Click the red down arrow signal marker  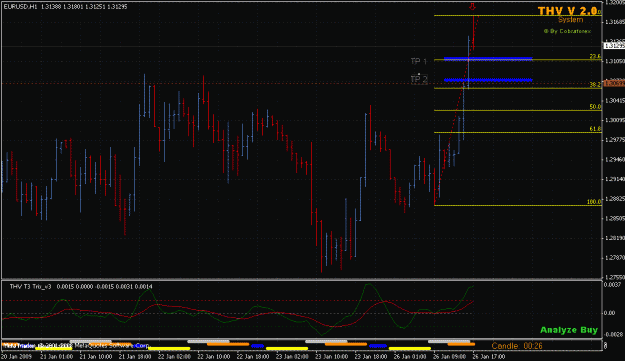tap(472, 6)
